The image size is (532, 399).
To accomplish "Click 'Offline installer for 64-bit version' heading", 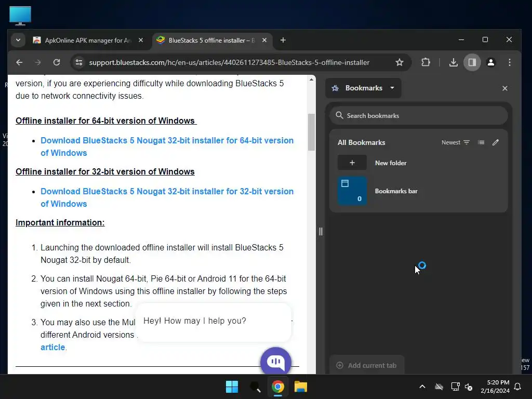I will 106,121.
